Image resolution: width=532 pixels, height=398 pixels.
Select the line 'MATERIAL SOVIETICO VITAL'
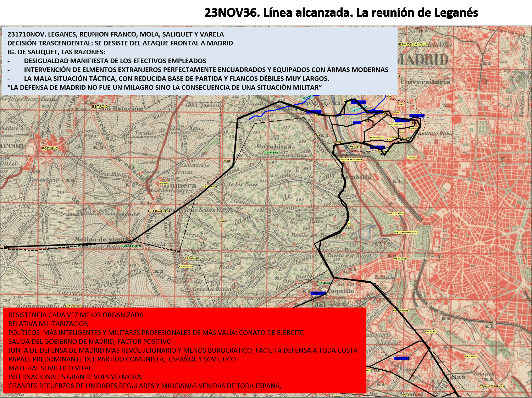(50, 368)
